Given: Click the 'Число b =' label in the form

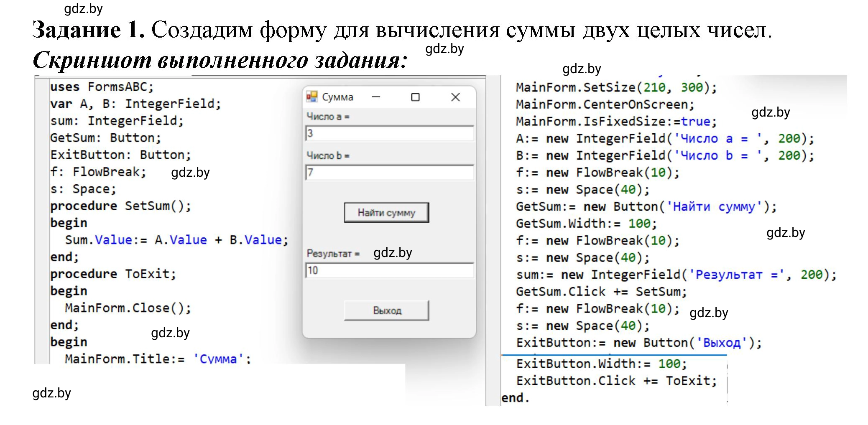Looking at the screenshot, I should (x=328, y=155).
